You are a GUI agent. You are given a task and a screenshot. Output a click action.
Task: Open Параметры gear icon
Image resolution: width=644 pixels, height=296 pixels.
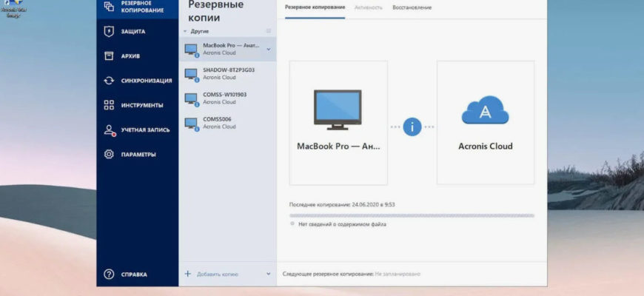click(109, 155)
